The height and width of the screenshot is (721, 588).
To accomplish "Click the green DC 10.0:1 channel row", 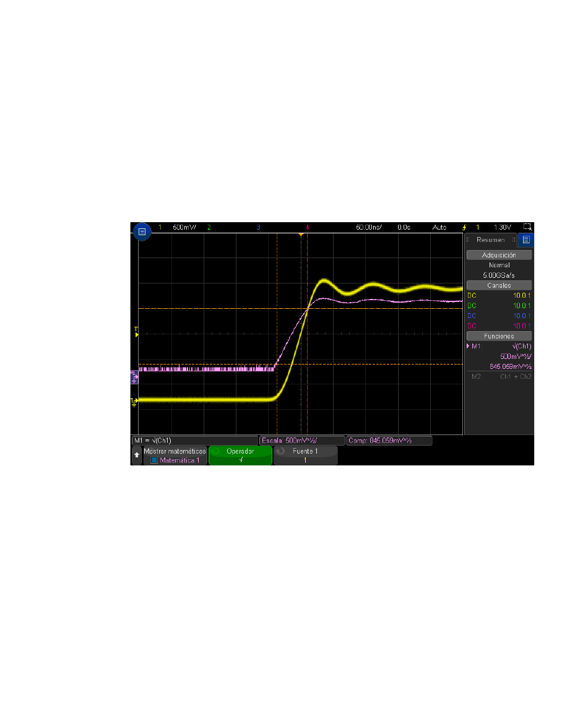I will 499,305.
